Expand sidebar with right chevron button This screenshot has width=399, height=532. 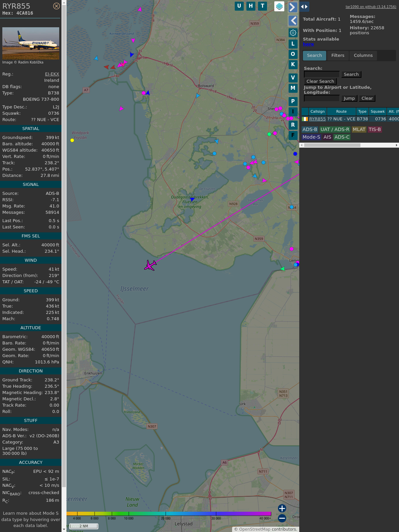[x=293, y=7]
